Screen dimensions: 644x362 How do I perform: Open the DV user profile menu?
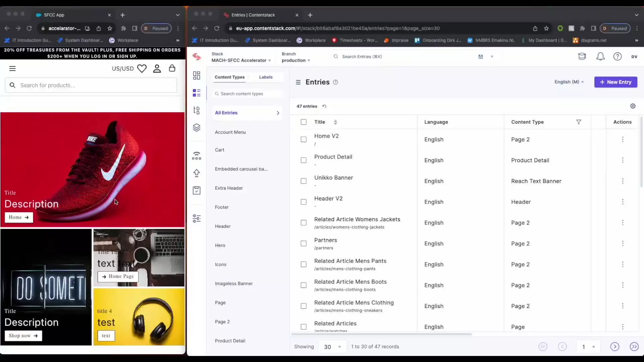click(634, 57)
